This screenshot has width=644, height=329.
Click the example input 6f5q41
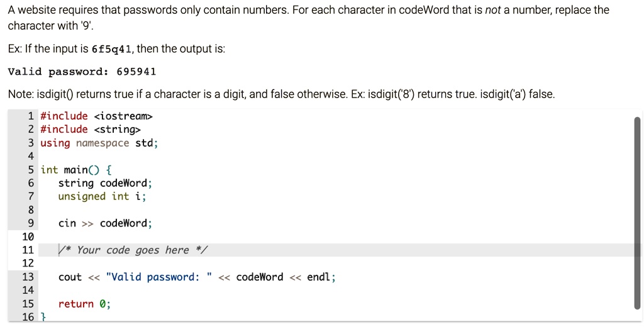click(112, 49)
